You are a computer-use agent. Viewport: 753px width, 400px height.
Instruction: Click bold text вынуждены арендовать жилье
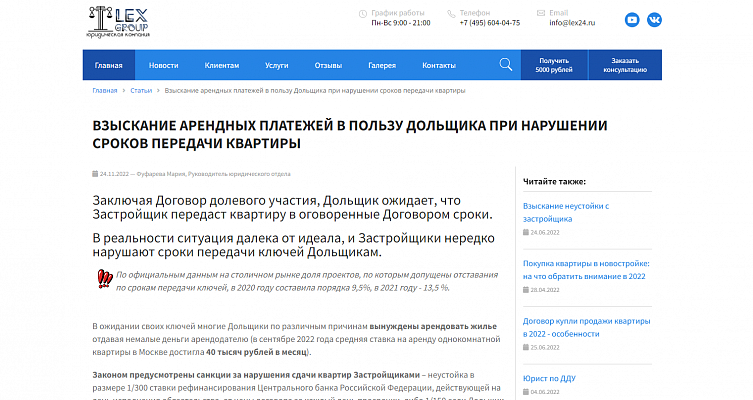(x=433, y=326)
